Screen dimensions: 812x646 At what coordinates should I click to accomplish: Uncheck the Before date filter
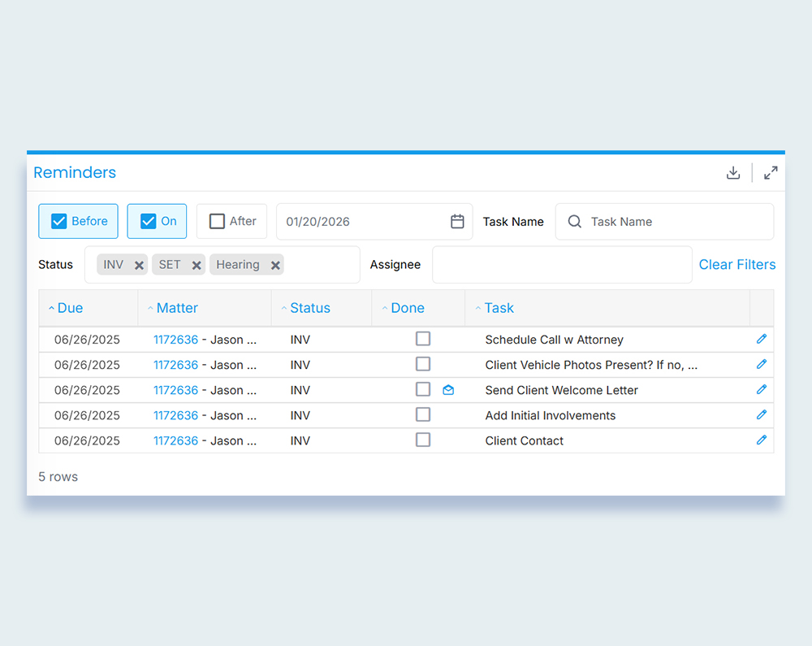(59, 221)
